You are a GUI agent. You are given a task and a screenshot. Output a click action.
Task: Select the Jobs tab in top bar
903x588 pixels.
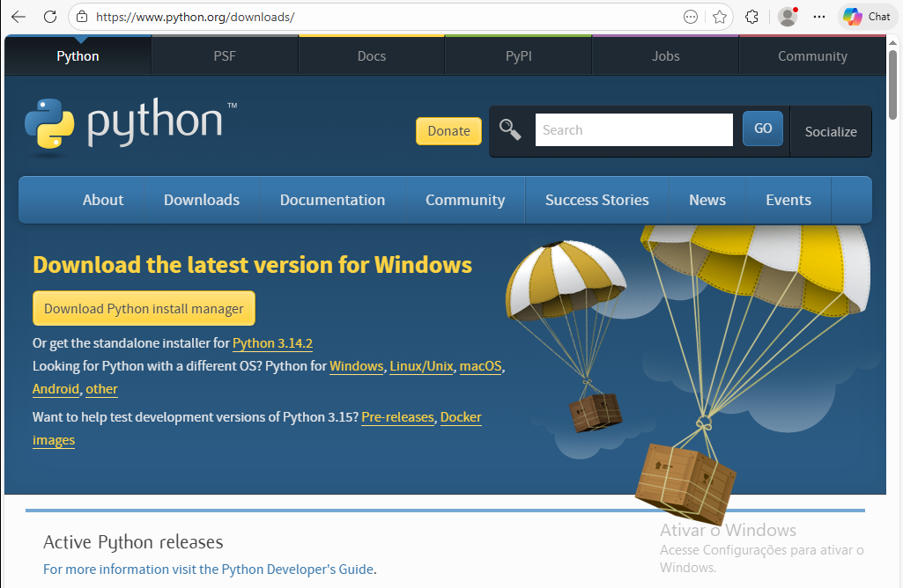click(x=665, y=55)
